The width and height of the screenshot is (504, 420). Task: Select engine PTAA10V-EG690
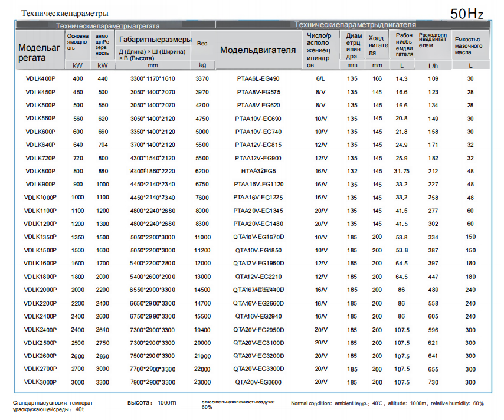(258, 119)
